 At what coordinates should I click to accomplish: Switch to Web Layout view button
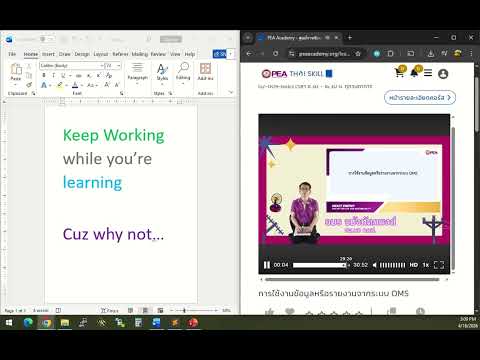160,310
